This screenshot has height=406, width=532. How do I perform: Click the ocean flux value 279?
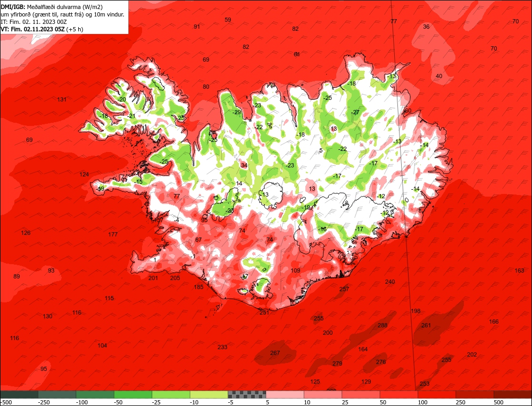point(337,363)
